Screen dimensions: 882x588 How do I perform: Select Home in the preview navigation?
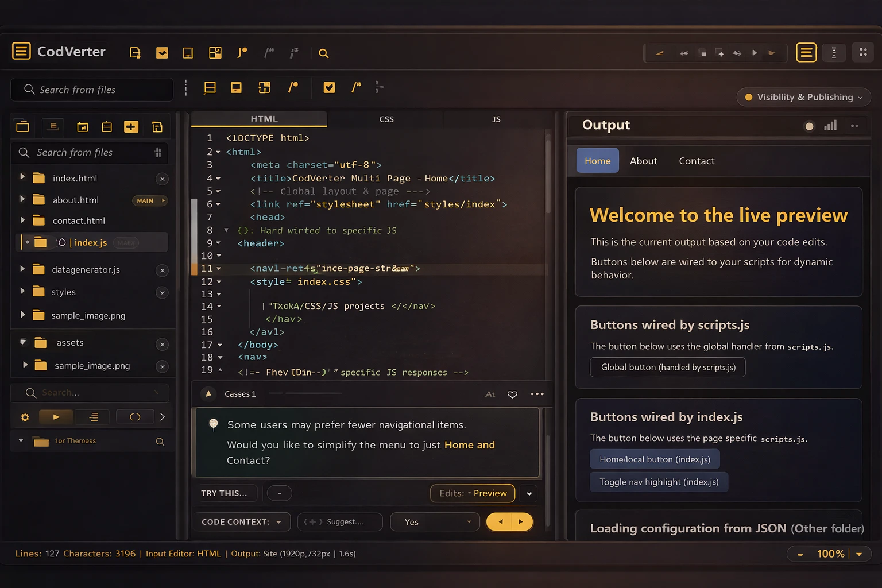click(x=598, y=161)
